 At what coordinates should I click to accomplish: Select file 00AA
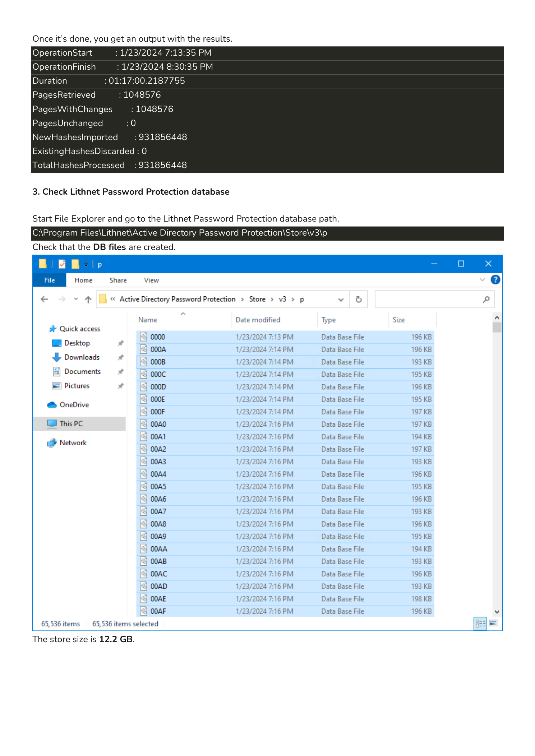pyautogui.click(x=285, y=549)
